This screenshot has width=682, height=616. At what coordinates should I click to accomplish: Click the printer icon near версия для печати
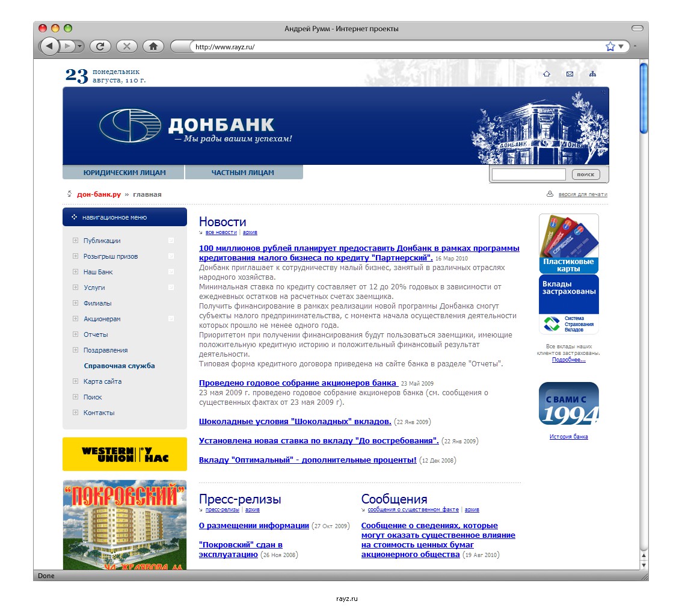coord(550,194)
